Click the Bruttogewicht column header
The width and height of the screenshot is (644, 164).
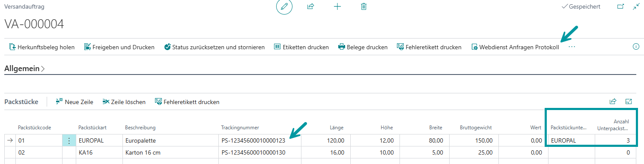[x=475, y=128]
